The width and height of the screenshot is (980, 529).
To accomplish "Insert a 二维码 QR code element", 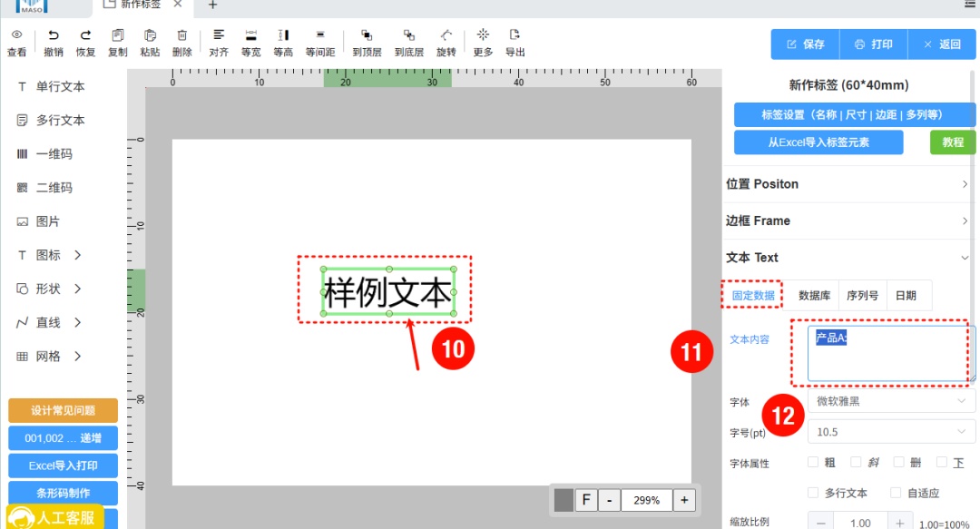I will pyautogui.click(x=44, y=188).
